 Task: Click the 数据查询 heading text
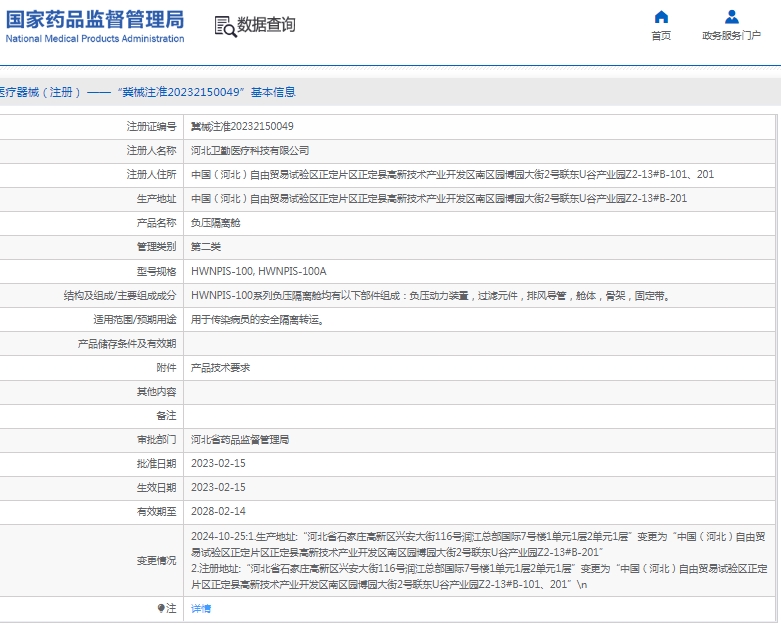266,24
